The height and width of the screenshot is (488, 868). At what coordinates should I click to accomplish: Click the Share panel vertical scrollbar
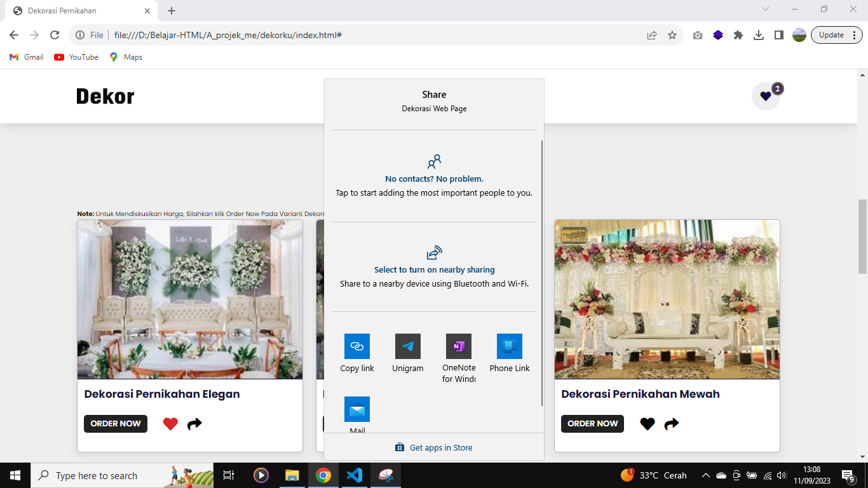pyautogui.click(x=541, y=273)
